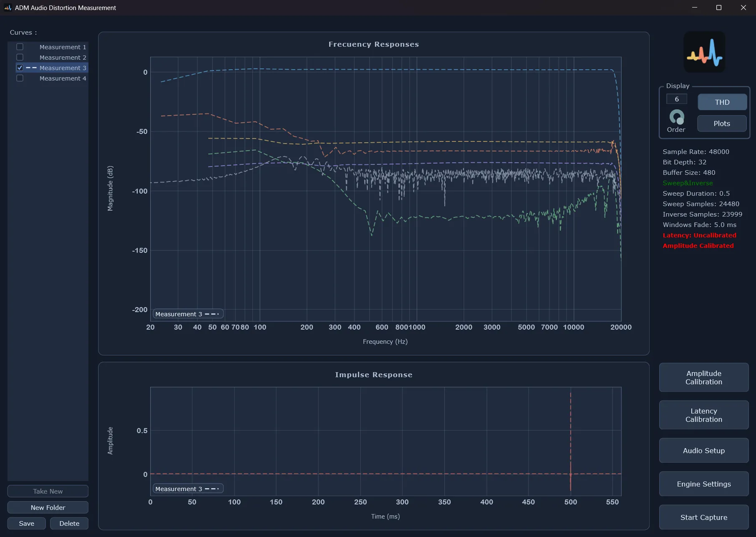Screen dimensions: 756x537
Task: Delete the selected curve
Action: [69, 523]
